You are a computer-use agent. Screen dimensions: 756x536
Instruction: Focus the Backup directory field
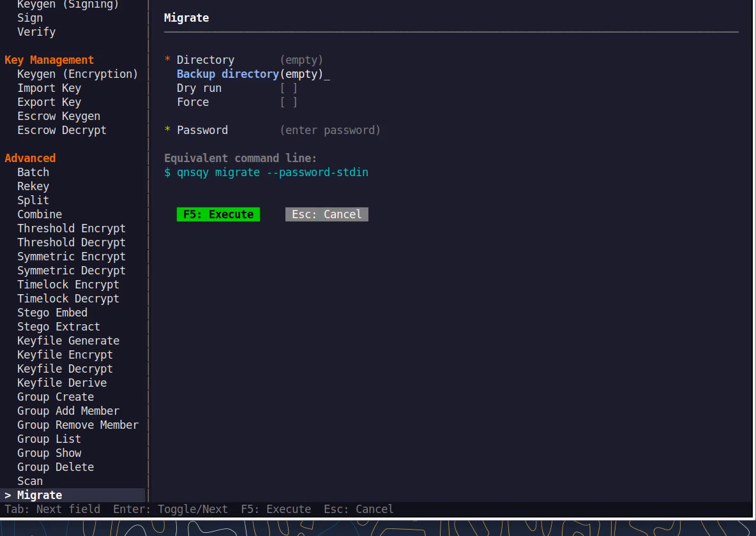pos(305,74)
